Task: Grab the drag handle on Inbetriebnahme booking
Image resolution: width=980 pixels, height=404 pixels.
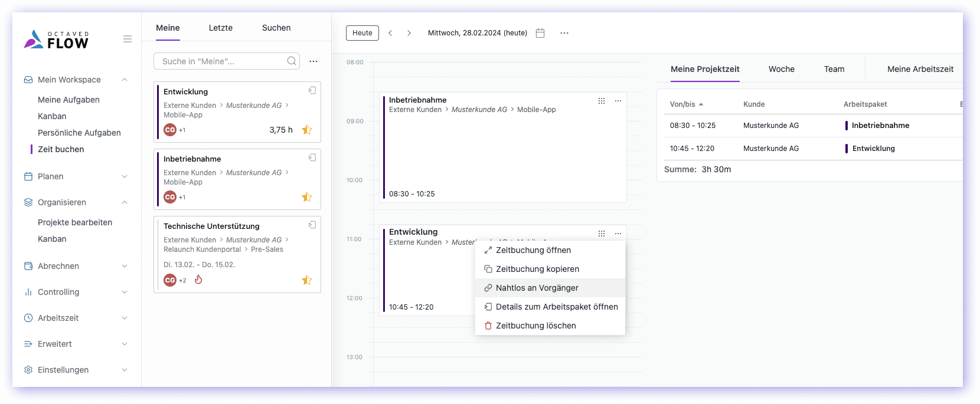Action: tap(601, 101)
